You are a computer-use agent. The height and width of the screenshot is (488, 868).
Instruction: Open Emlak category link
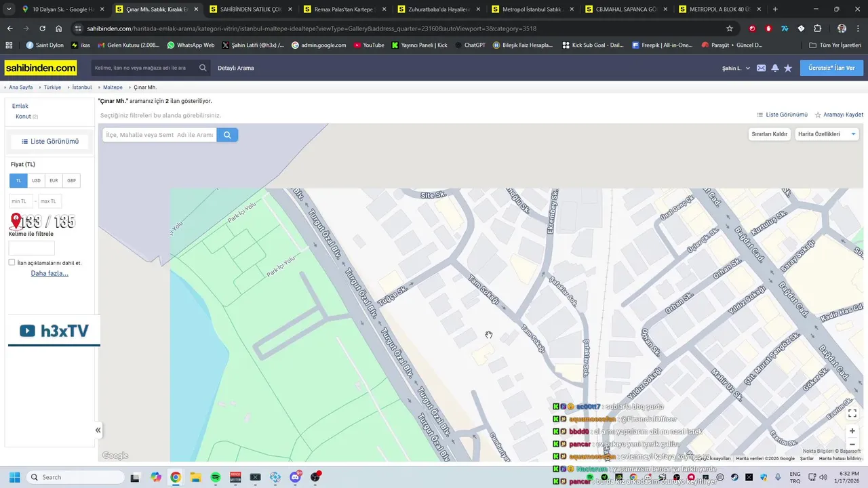click(20, 106)
